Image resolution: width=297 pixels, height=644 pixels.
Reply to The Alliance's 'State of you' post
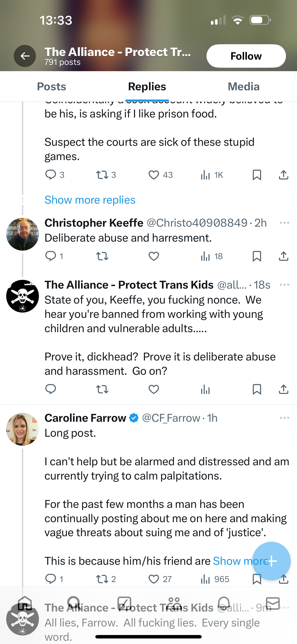[x=50, y=389]
